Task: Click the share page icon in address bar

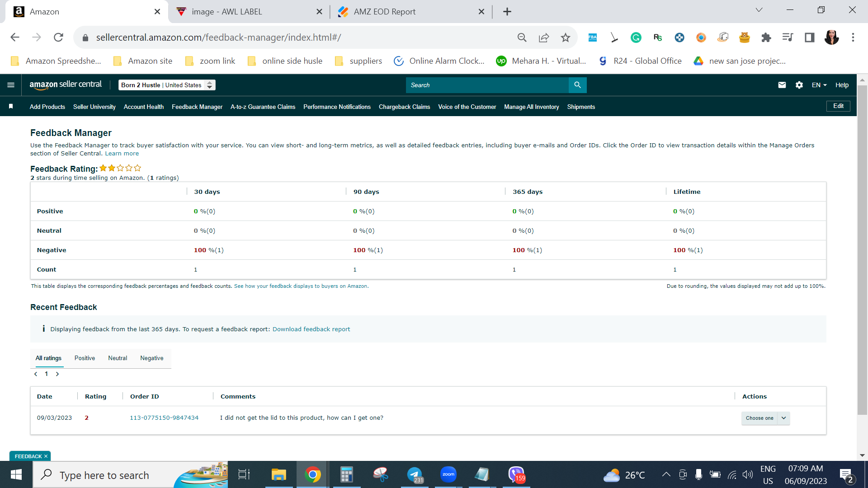Action: point(544,38)
